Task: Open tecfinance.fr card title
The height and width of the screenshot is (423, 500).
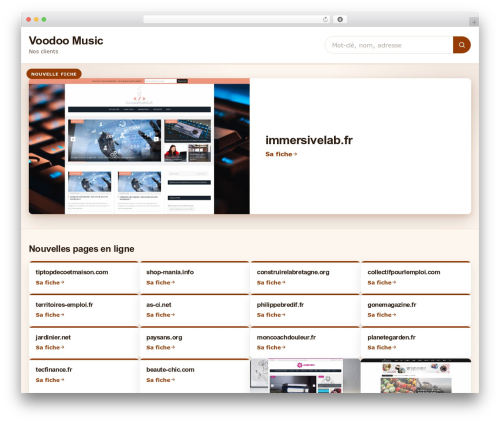Action: coord(54,370)
